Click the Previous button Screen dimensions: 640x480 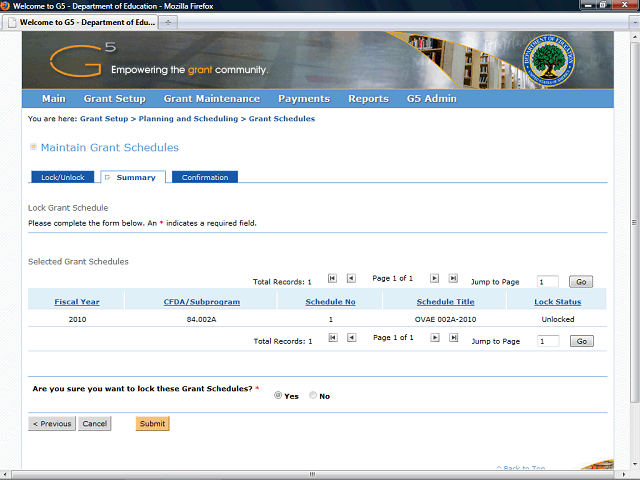click(x=52, y=424)
